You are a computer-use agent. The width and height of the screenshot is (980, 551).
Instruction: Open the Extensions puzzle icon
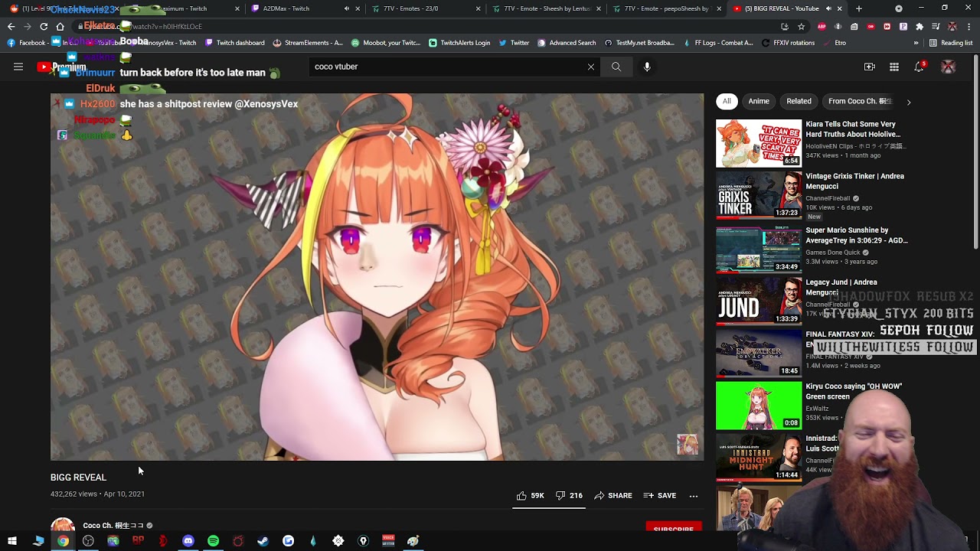[x=920, y=26]
